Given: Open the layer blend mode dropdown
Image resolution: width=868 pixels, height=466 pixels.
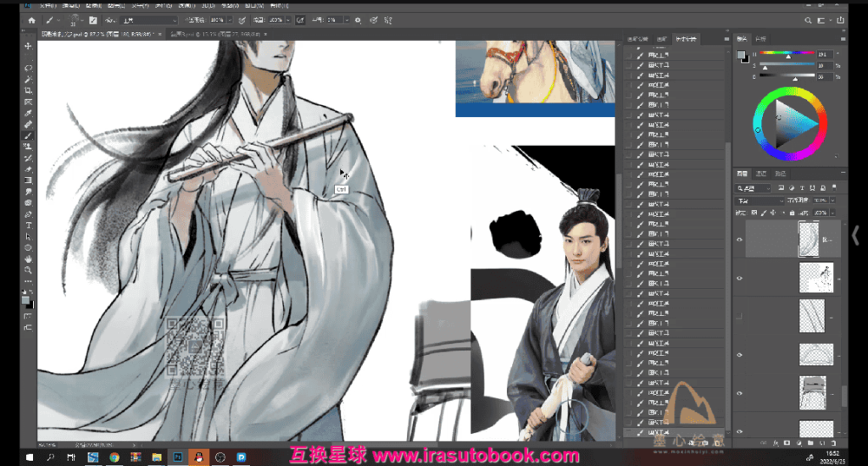Looking at the screenshot, I should [759, 200].
